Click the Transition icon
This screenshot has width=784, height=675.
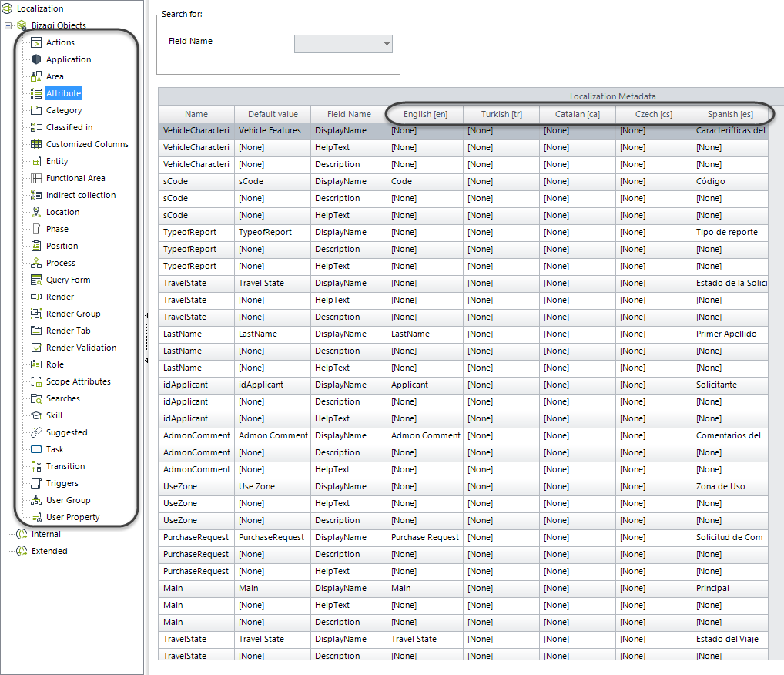pyautogui.click(x=36, y=466)
